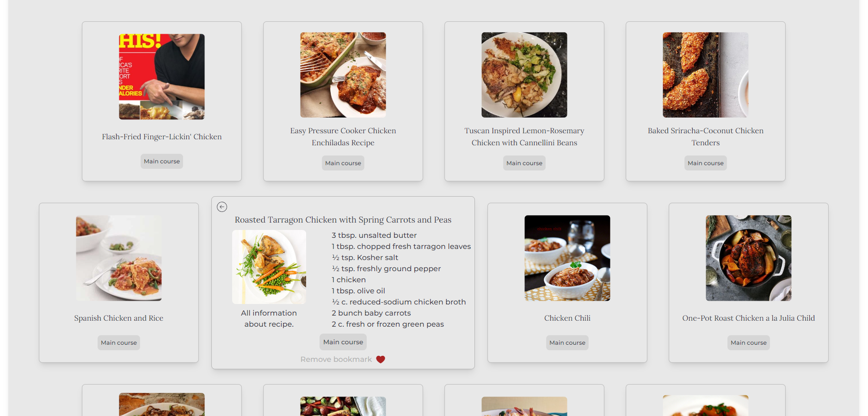Click the red heart bookmark icon
The height and width of the screenshot is (416, 868).
click(381, 360)
